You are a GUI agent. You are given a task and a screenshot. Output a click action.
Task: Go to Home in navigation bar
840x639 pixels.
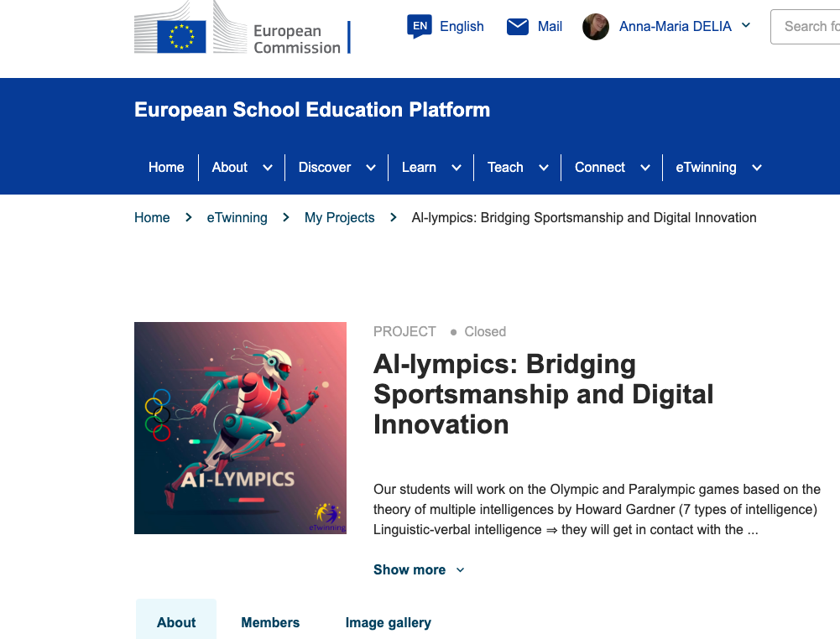pyautogui.click(x=166, y=168)
